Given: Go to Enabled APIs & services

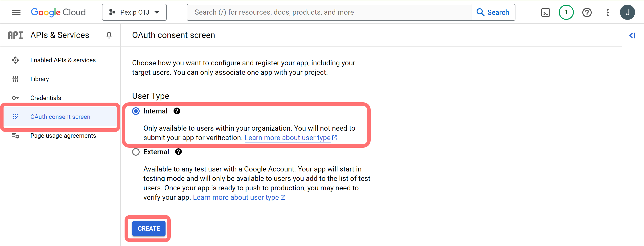Looking at the screenshot, I should click(63, 60).
